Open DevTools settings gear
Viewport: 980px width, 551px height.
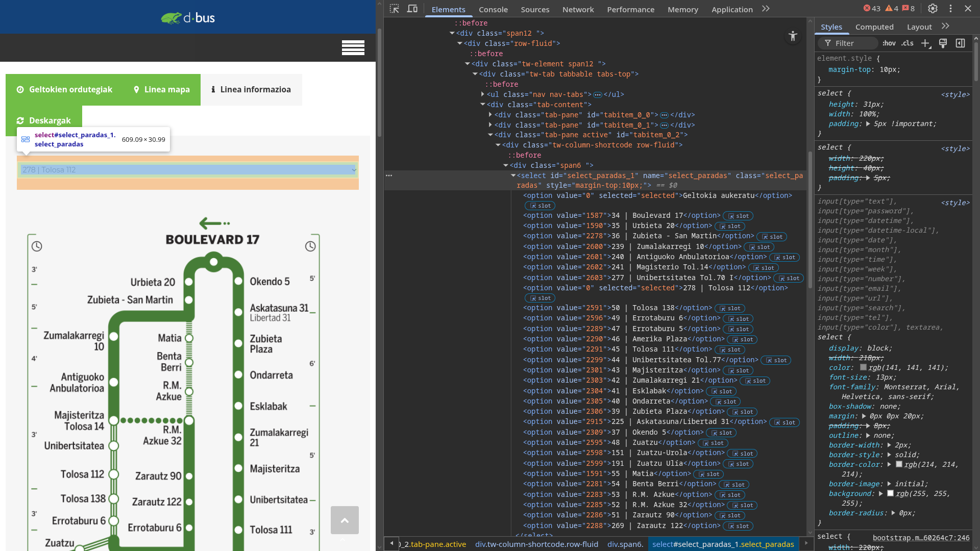click(933, 9)
